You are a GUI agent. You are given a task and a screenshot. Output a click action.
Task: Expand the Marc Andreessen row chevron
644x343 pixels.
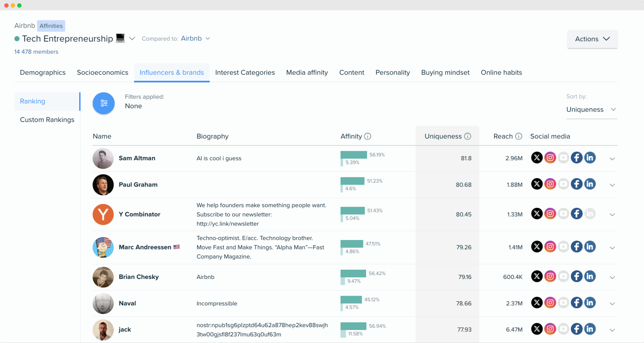click(x=612, y=248)
